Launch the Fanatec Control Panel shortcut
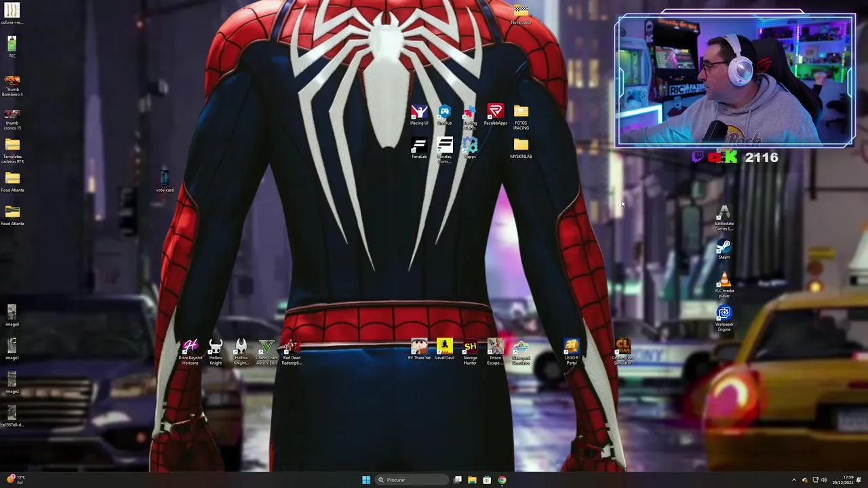This screenshot has width=868, height=488. (x=444, y=150)
